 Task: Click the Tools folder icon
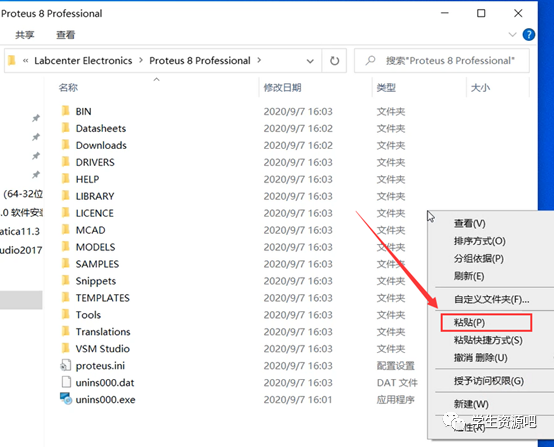click(65, 314)
